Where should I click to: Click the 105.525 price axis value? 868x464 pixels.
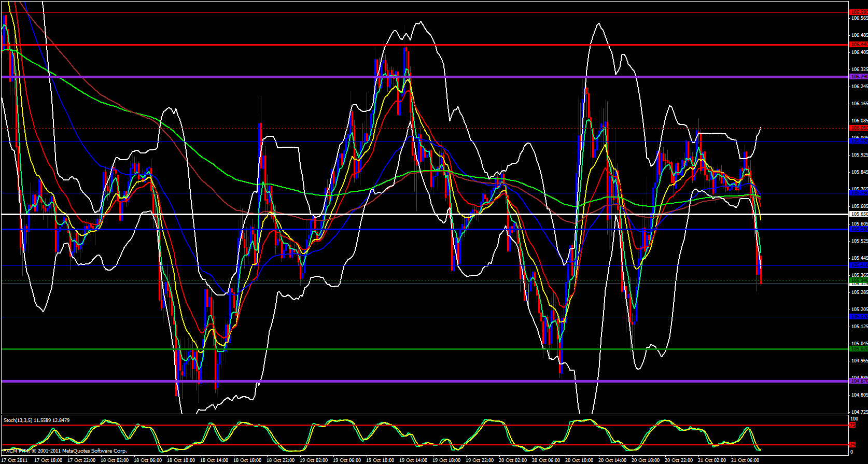[x=859, y=241]
